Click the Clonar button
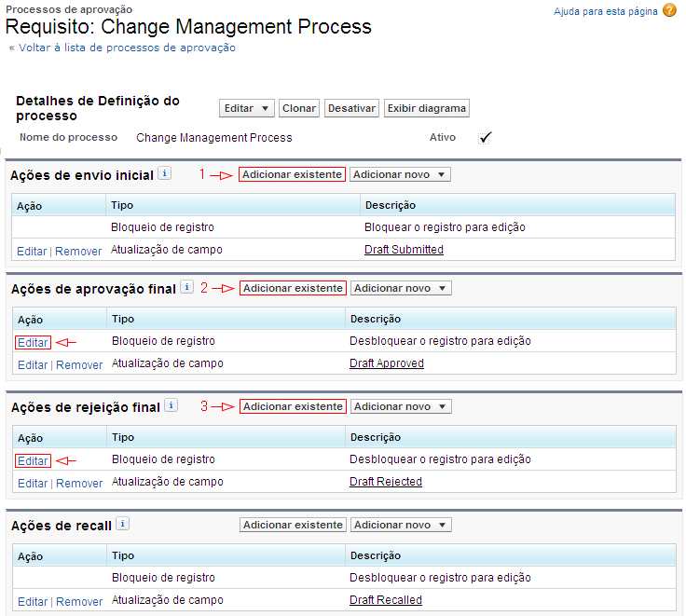 coord(299,108)
